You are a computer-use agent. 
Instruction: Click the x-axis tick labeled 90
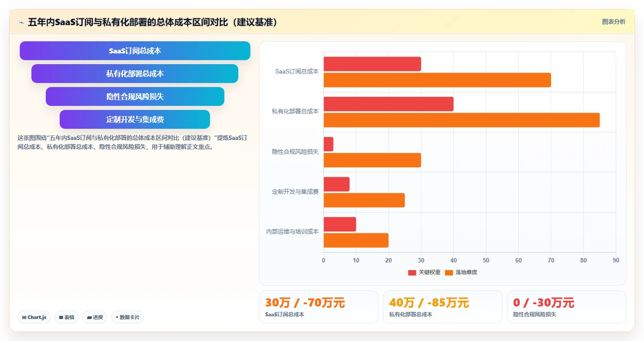[616, 260]
